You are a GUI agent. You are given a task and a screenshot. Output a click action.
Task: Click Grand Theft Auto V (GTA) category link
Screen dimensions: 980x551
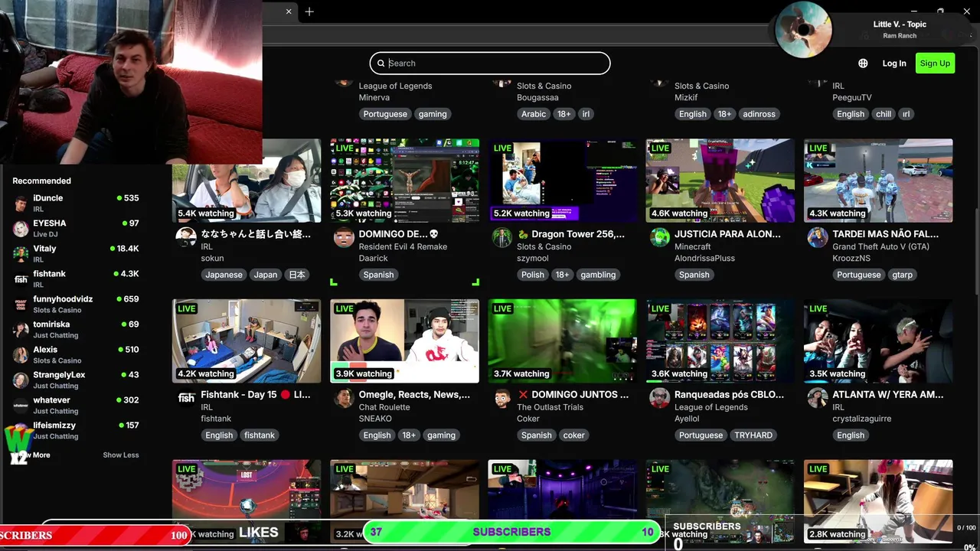[880, 246]
